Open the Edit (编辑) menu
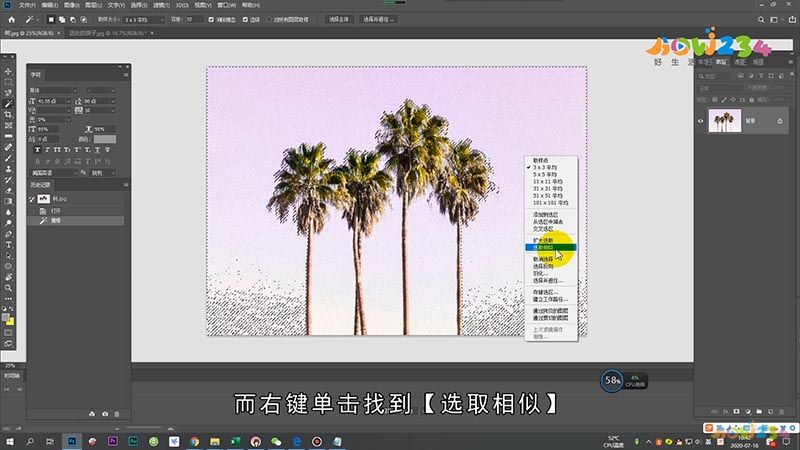800x450 pixels. 49,5
